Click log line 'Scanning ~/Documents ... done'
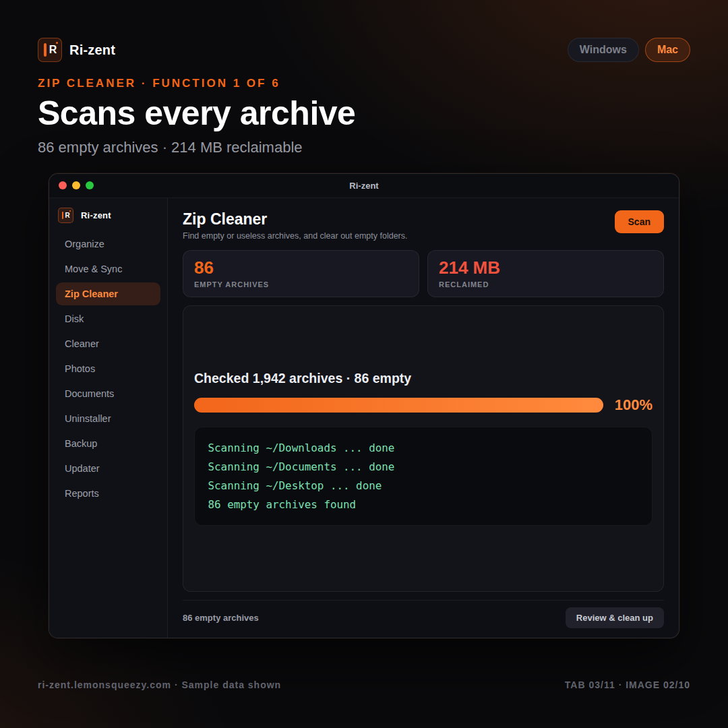This screenshot has height=728, width=728. tap(301, 467)
